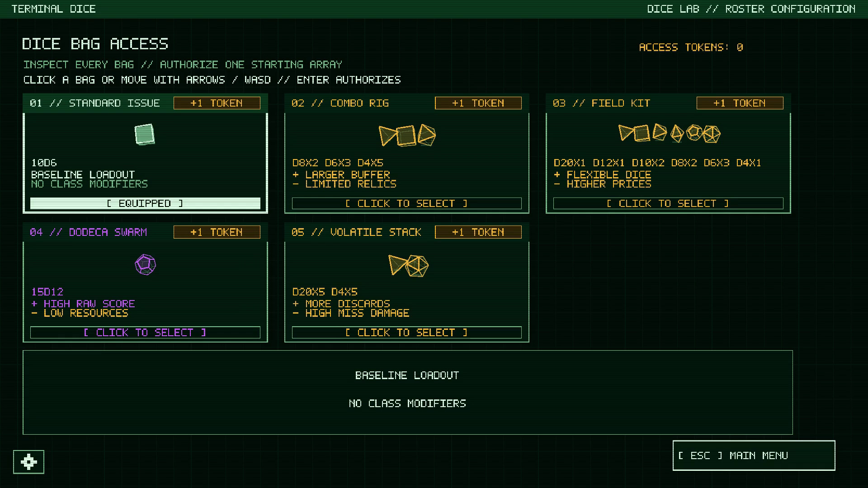
Task: Click the '01 // STANDARD ISSUE' header
Action: pyautogui.click(x=95, y=103)
